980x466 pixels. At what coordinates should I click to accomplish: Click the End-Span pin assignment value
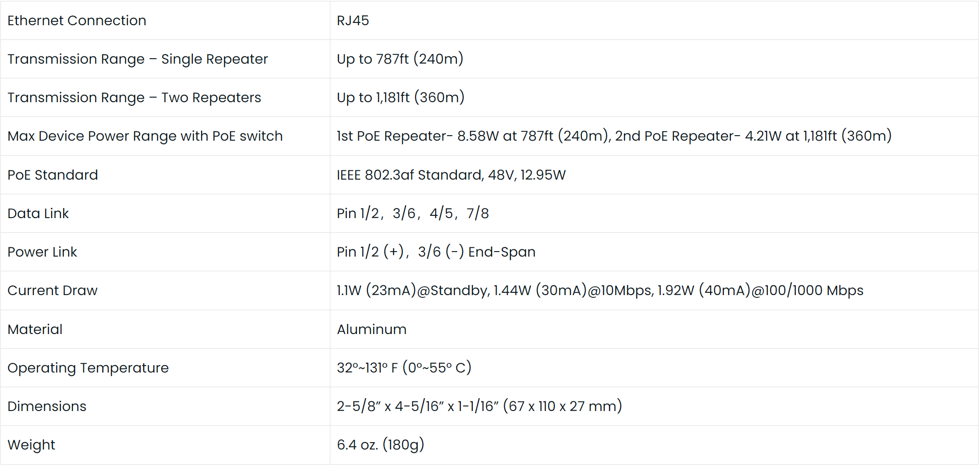[436, 252]
